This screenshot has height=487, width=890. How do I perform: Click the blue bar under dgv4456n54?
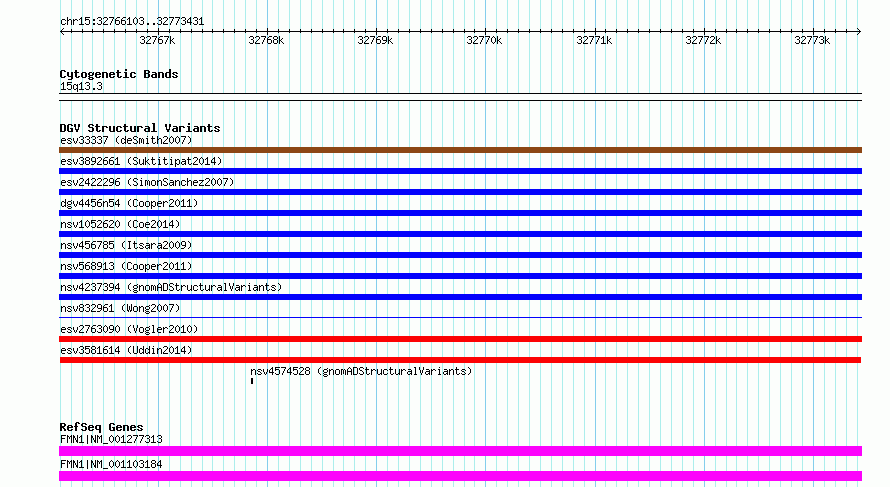(460, 213)
